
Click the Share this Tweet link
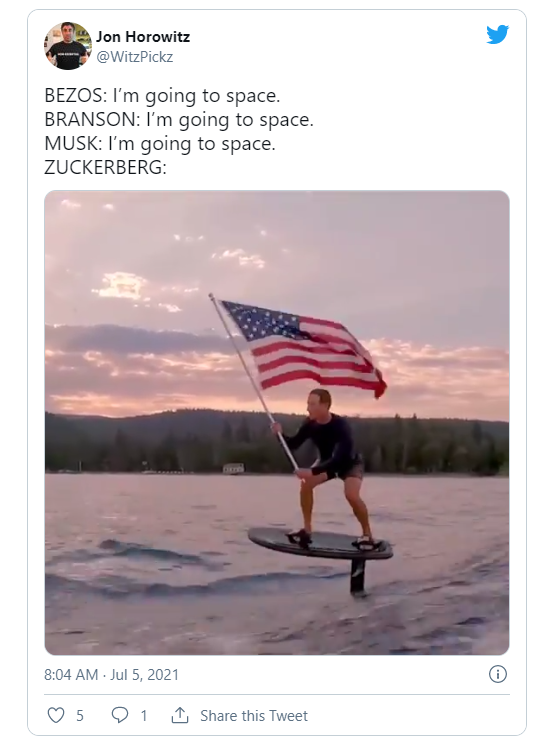254,716
